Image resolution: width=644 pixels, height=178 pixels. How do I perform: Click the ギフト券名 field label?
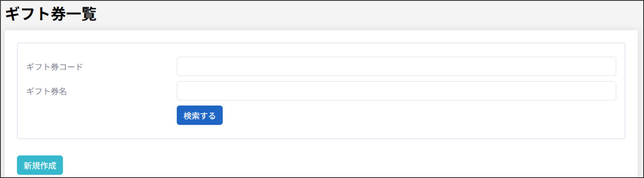[x=46, y=92]
